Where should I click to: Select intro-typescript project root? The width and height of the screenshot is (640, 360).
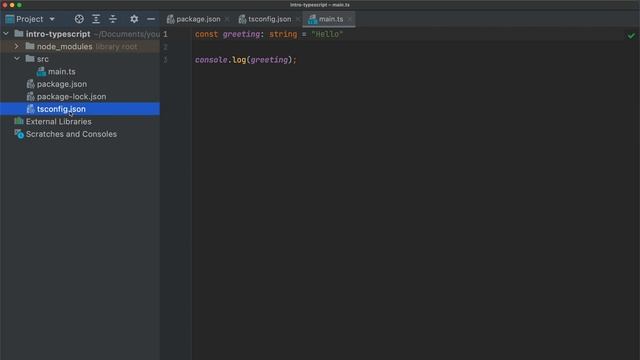tap(58, 34)
